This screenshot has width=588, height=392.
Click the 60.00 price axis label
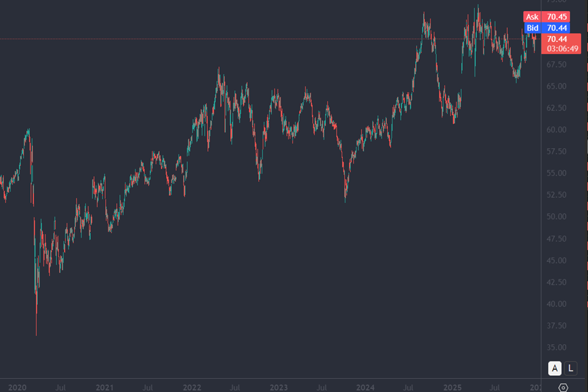point(556,130)
